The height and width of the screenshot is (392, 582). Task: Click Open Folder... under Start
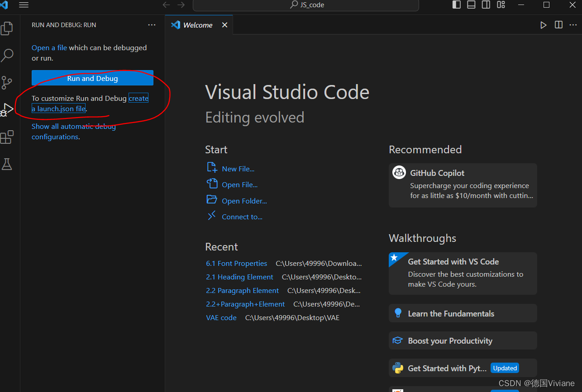(x=244, y=201)
